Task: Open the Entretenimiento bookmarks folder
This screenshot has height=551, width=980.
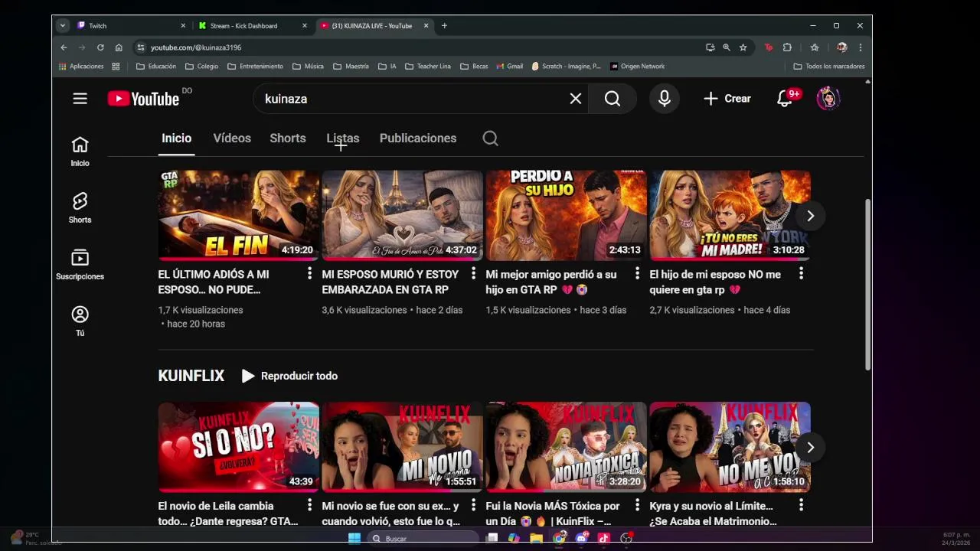Action: pos(255,67)
